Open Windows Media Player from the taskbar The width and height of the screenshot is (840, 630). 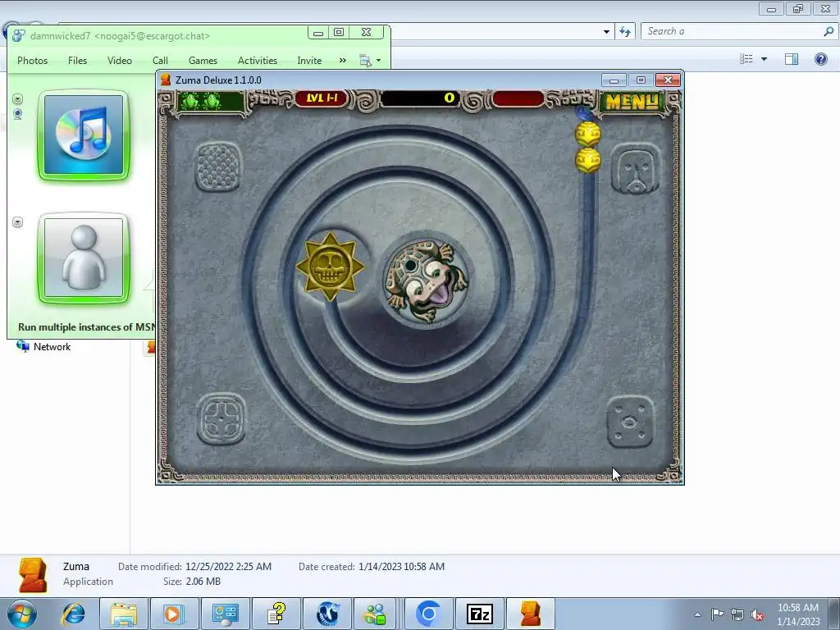click(x=174, y=614)
